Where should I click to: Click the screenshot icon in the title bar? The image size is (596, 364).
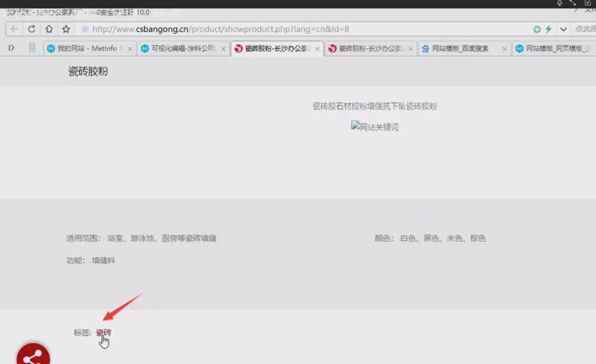[588, 3]
